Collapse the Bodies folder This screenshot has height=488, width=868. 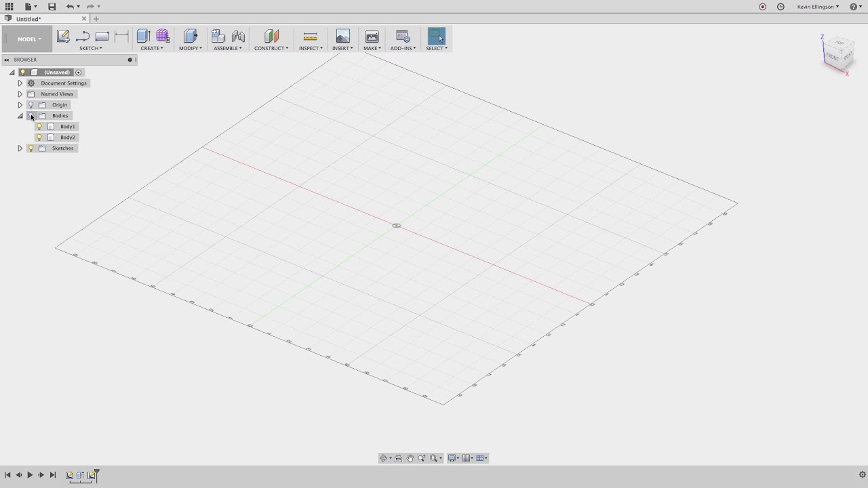20,116
